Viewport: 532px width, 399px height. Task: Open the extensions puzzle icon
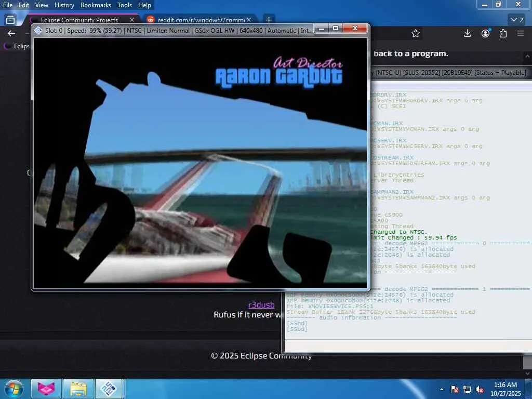pos(503,33)
